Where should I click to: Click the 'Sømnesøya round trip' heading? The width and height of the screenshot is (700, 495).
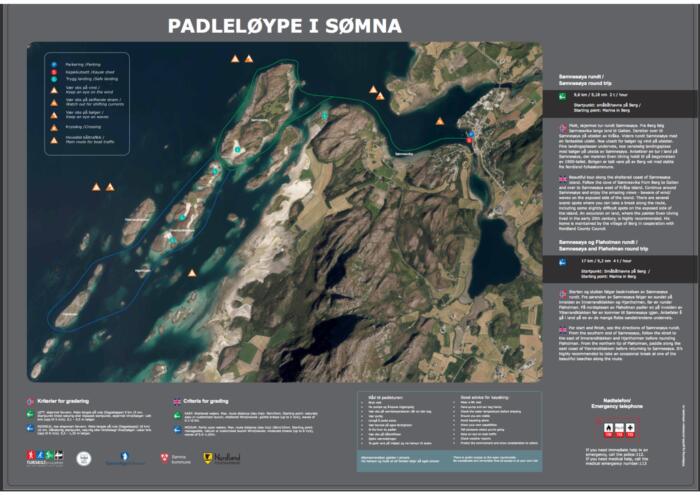(585, 83)
